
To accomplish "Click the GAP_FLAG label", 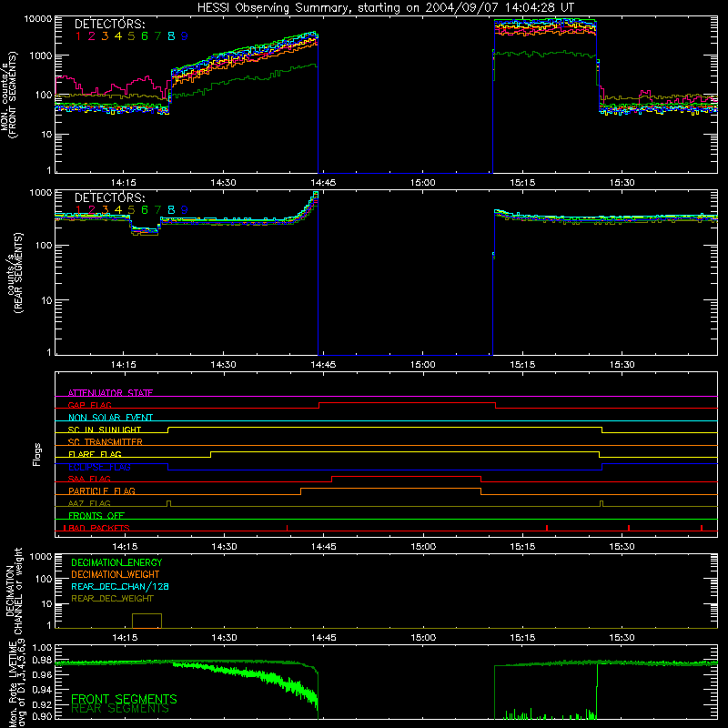I will click(89, 405).
